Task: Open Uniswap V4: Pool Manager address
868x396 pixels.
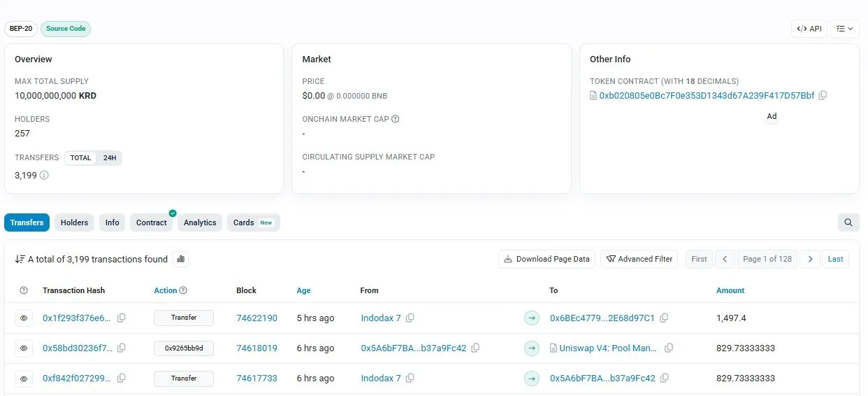Action: (x=609, y=348)
